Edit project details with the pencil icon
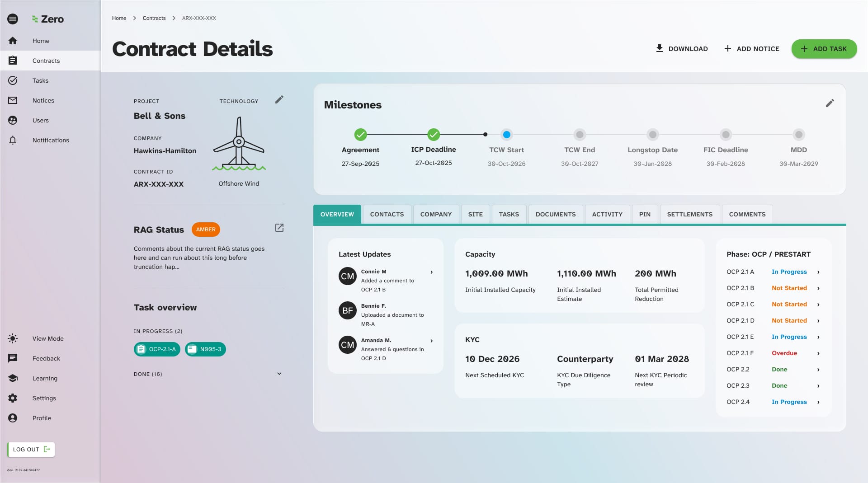 pyautogui.click(x=279, y=99)
